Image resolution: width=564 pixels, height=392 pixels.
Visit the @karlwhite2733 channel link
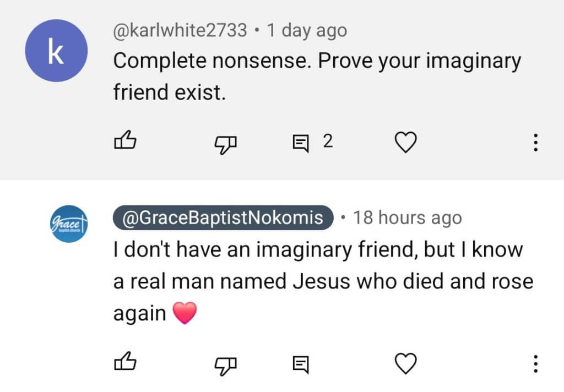point(180,30)
